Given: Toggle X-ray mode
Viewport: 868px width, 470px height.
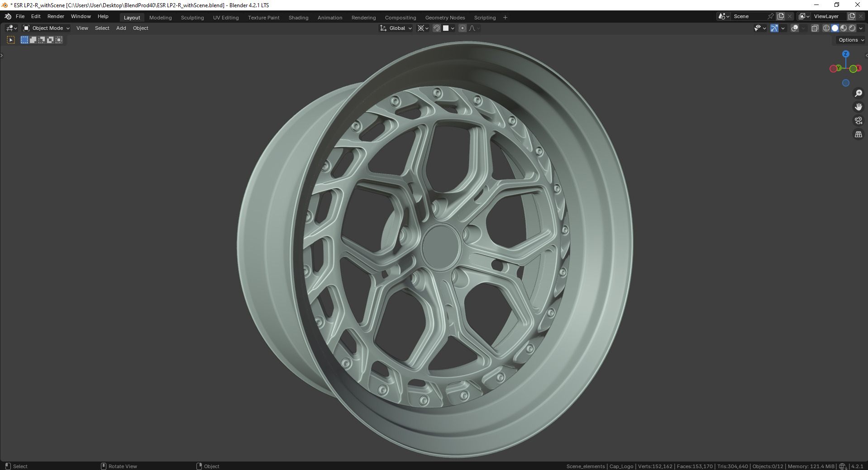Looking at the screenshot, I should click(815, 28).
